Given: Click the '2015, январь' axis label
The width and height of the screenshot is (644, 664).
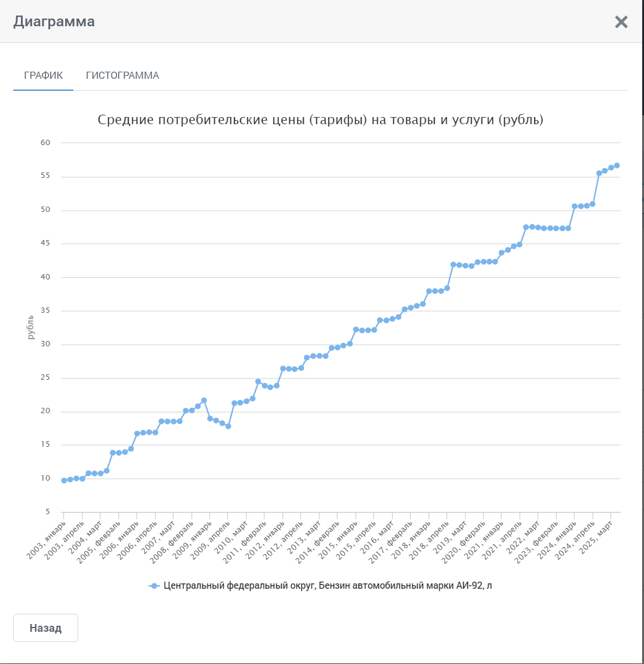Looking at the screenshot, I should coord(338,540).
